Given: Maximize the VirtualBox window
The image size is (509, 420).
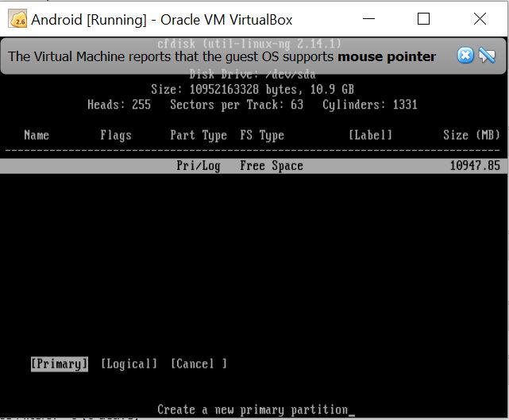Looking at the screenshot, I should point(423,19).
